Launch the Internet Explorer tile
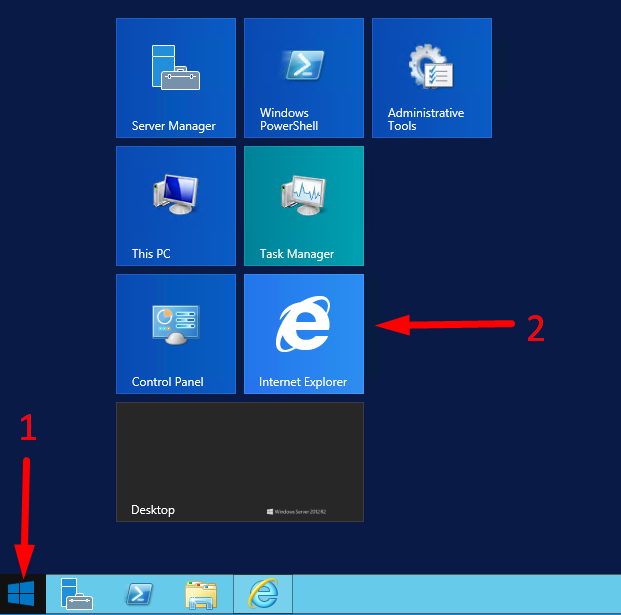The width and height of the screenshot is (621, 615). pos(304,334)
